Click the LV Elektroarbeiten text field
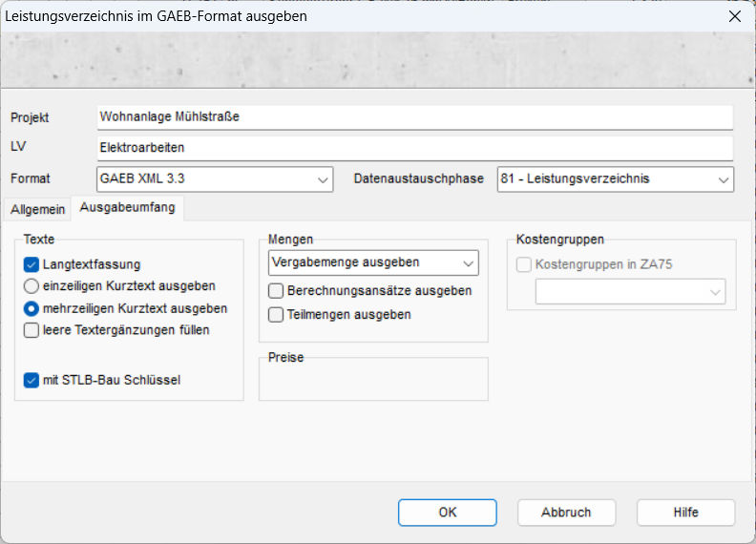The height and width of the screenshot is (544, 756). pos(414,148)
